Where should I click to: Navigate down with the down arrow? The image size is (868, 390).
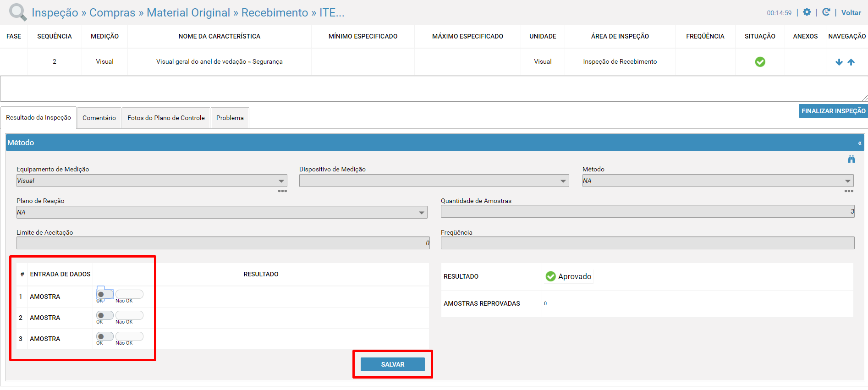(839, 62)
